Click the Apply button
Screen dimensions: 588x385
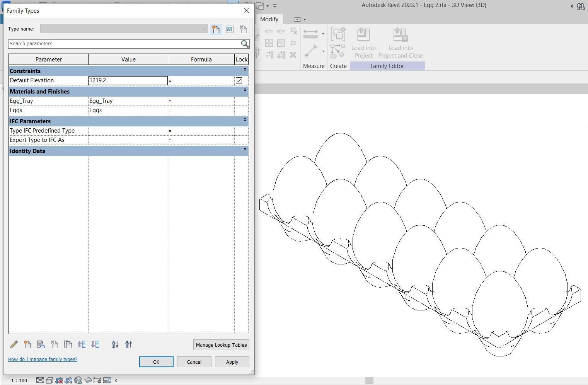coord(232,362)
